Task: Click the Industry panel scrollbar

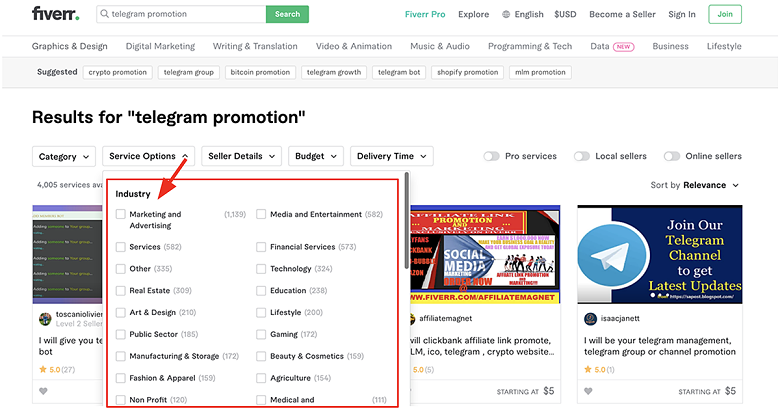Action: 407,220
